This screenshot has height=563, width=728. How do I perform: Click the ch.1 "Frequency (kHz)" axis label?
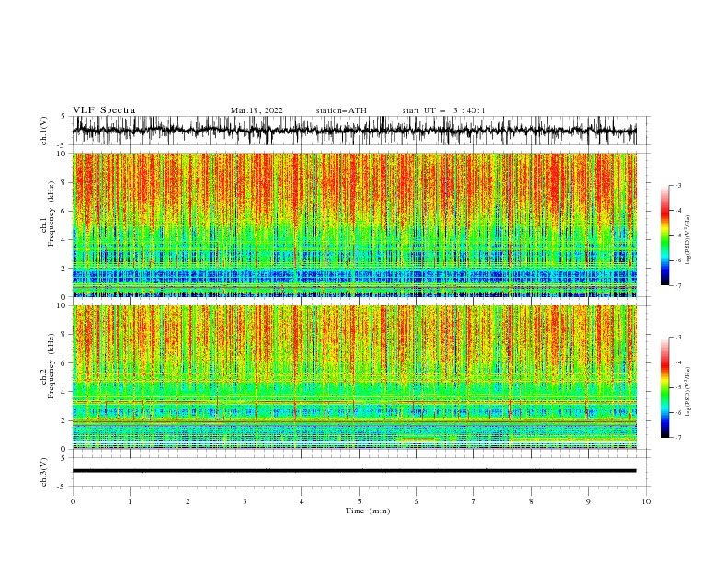[x=51, y=214]
